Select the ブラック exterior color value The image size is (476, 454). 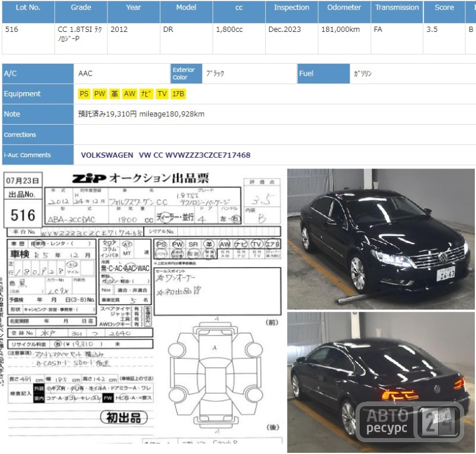pyautogui.click(x=215, y=73)
